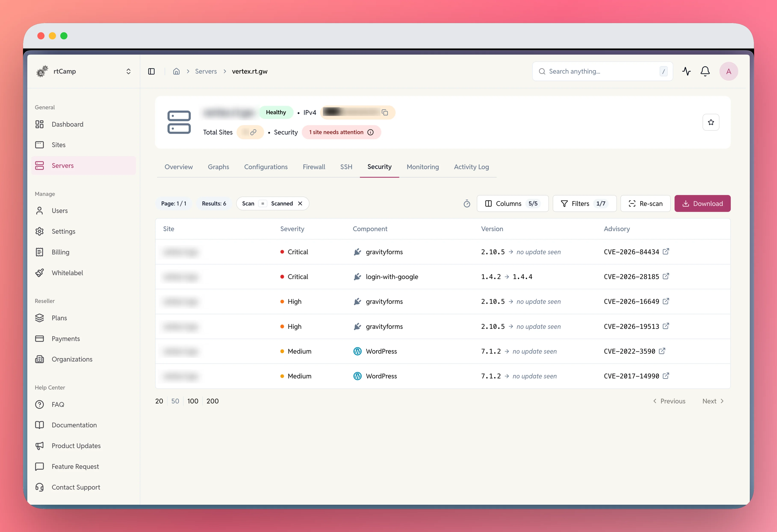Open Whitelabel in the sidebar
Screen dimensions: 777x532
[x=84, y=273]
